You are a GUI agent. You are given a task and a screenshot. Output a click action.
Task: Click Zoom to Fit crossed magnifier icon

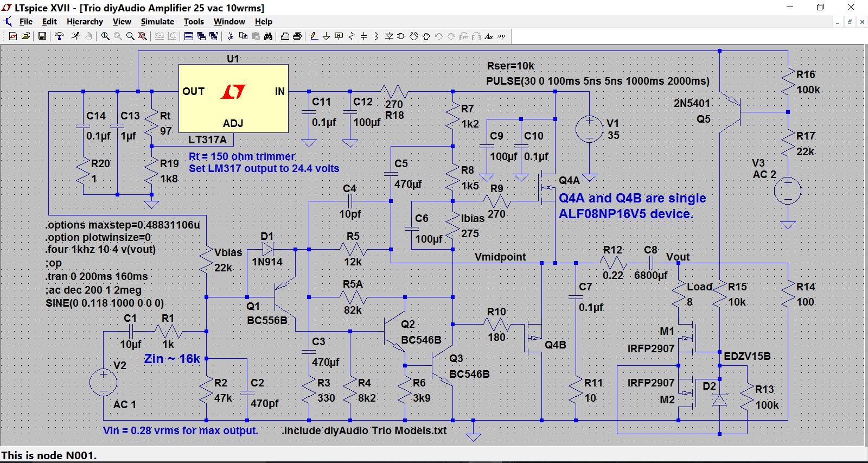pos(143,36)
